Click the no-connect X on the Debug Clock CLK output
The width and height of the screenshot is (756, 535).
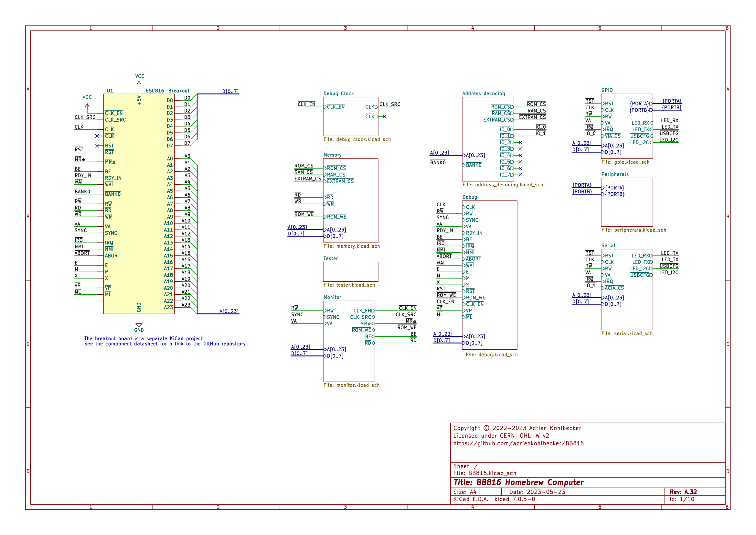[384, 117]
